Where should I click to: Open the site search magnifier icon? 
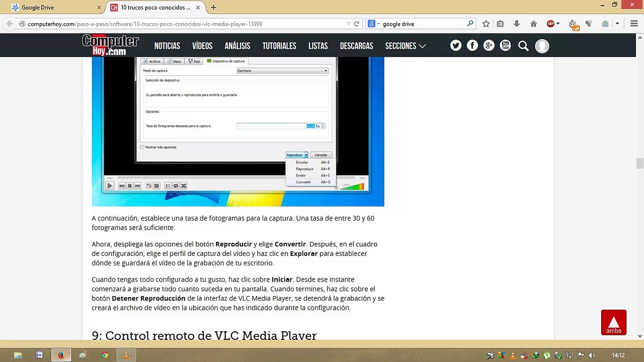(x=523, y=46)
